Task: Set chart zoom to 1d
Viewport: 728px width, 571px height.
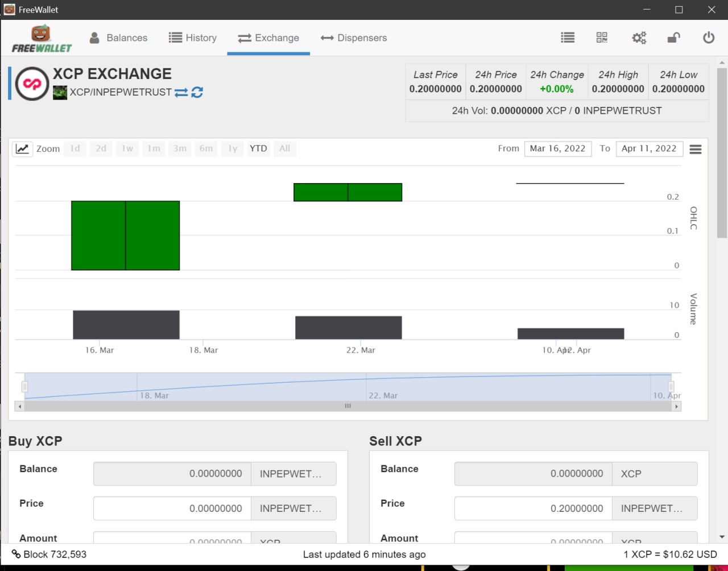Action: click(x=75, y=148)
